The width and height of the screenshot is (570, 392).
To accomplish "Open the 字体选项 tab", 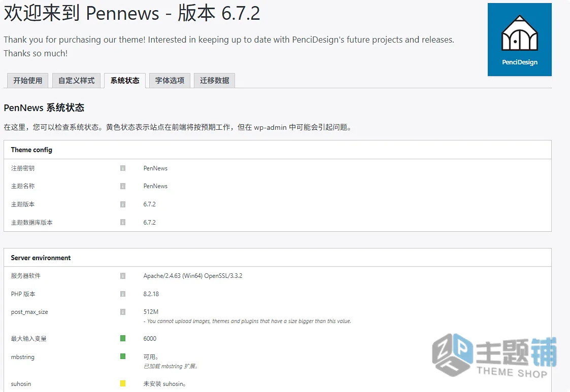I will (170, 80).
